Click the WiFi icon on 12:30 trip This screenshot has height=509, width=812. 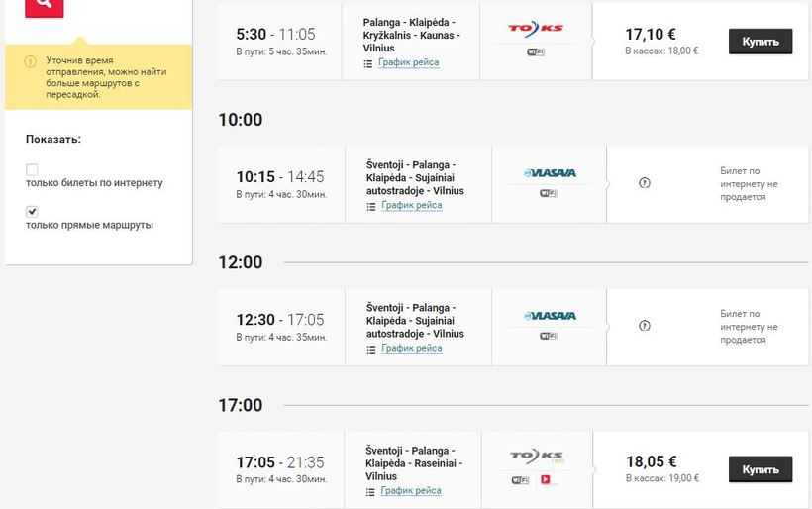click(549, 336)
